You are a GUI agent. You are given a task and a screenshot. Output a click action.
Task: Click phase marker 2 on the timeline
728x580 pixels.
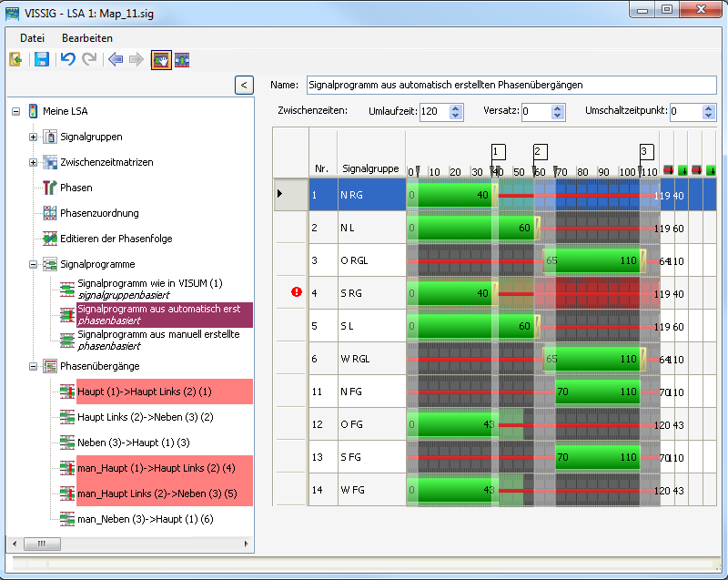pyautogui.click(x=539, y=151)
